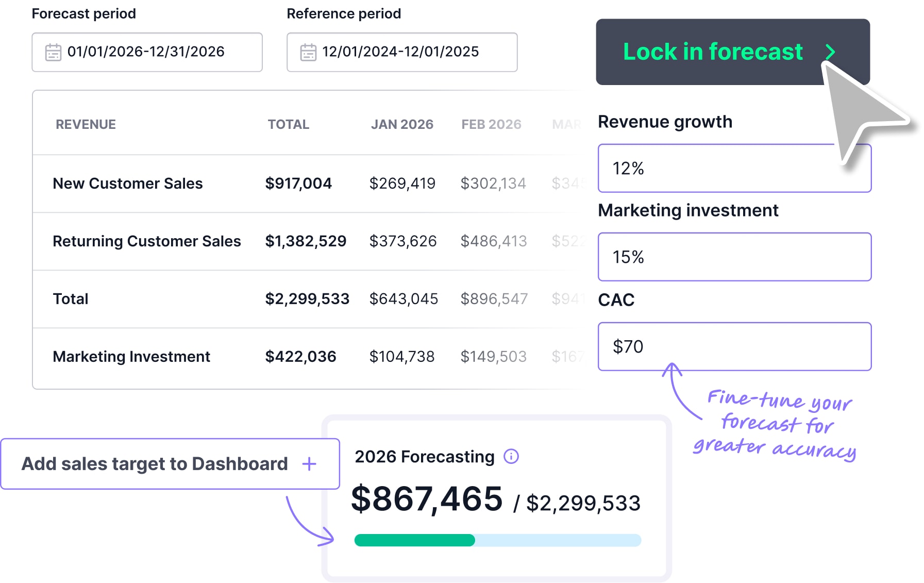Select the Returning Customer Sales row label
Image resolution: width=924 pixels, height=583 pixels.
(146, 241)
